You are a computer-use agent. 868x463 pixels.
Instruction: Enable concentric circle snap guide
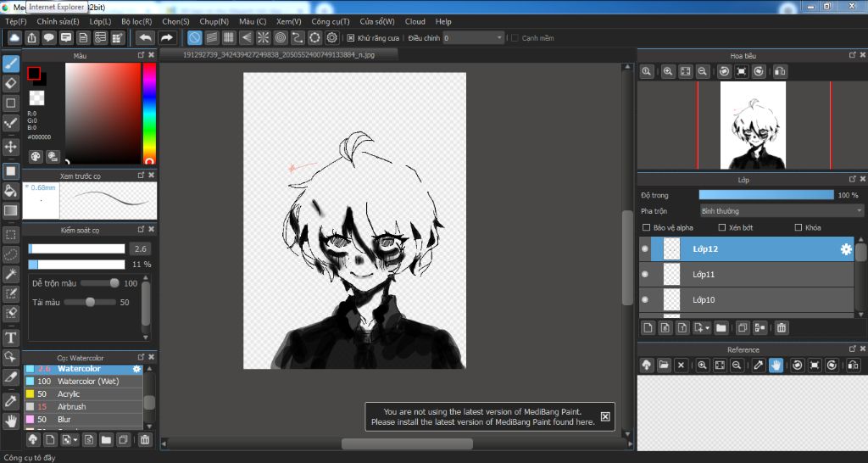[x=280, y=37]
